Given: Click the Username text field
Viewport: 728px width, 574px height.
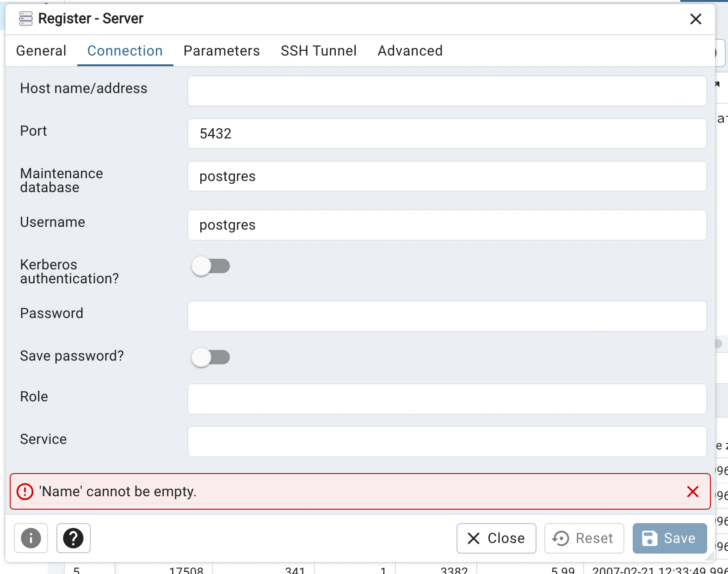Looking at the screenshot, I should (447, 225).
